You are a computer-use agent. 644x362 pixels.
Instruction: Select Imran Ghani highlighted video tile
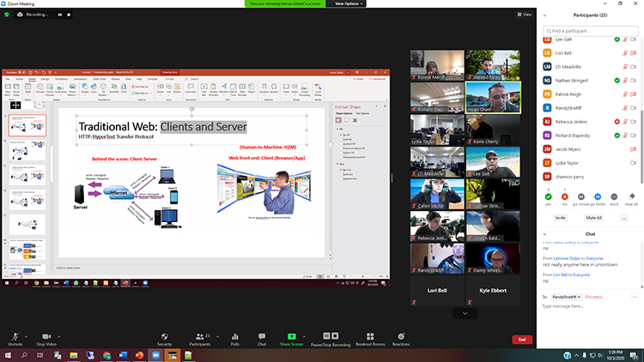tap(493, 97)
